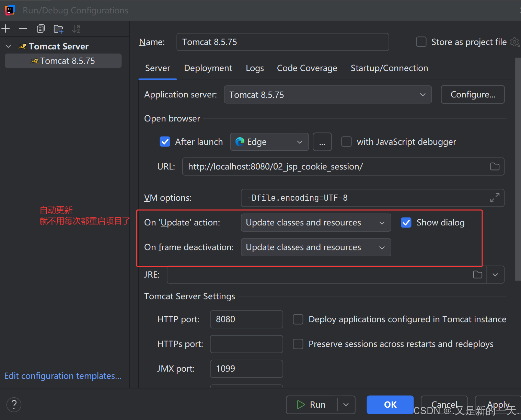Click the green Run triangle icon
521x420 pixels.
301,405
